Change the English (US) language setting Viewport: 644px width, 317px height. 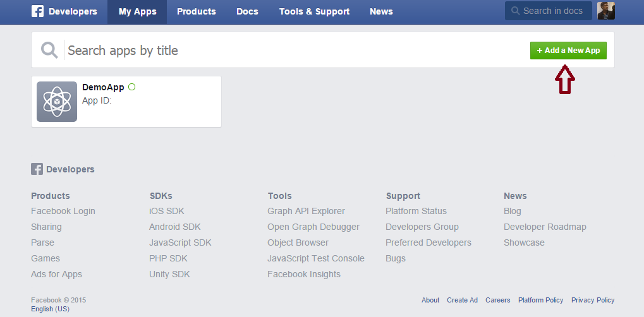(x=50, y=309)
